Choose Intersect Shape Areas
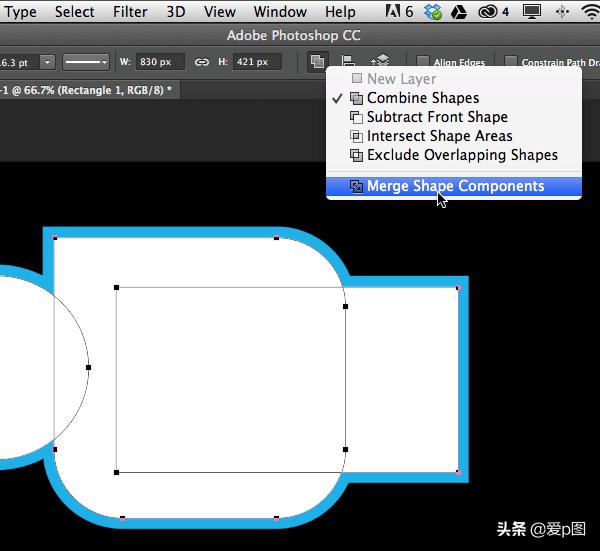600x551 pixels. pos(439,136)
